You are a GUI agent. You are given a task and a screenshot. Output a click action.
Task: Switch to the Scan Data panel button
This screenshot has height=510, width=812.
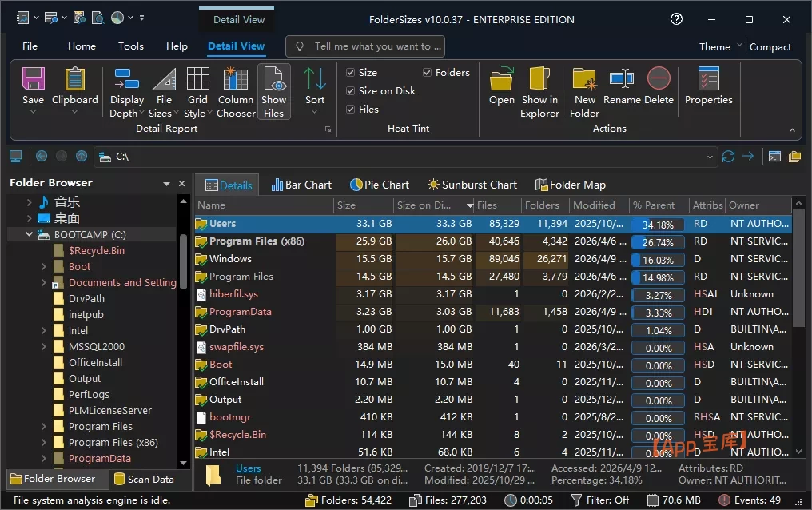point(144,479)
